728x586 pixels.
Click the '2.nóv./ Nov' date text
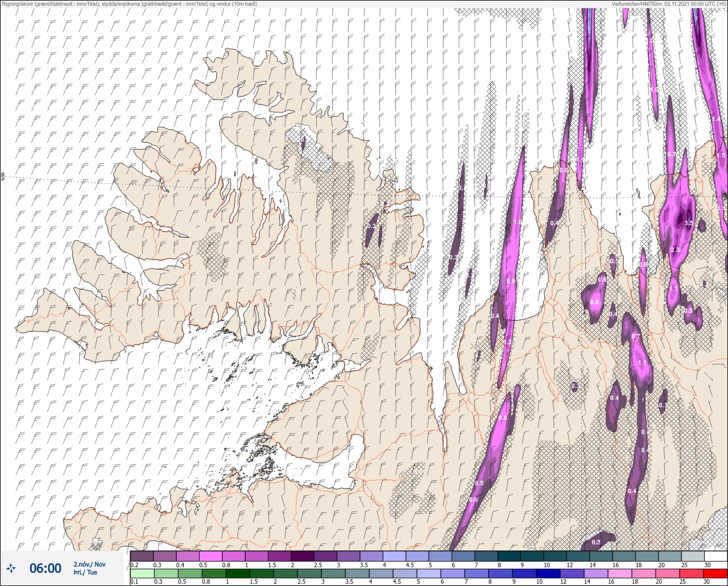click(x=89, y=564)
